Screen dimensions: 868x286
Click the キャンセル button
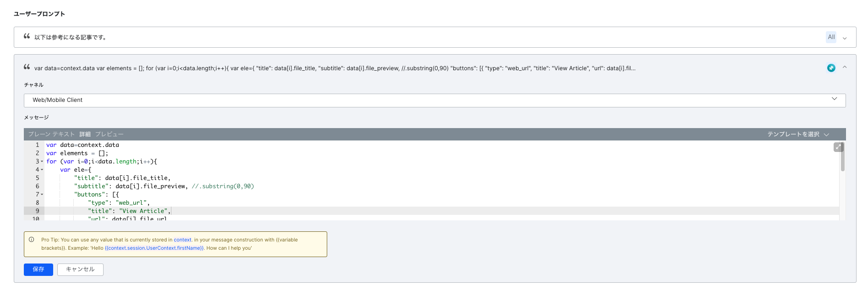pyautogui.click(x=80, y=269)
